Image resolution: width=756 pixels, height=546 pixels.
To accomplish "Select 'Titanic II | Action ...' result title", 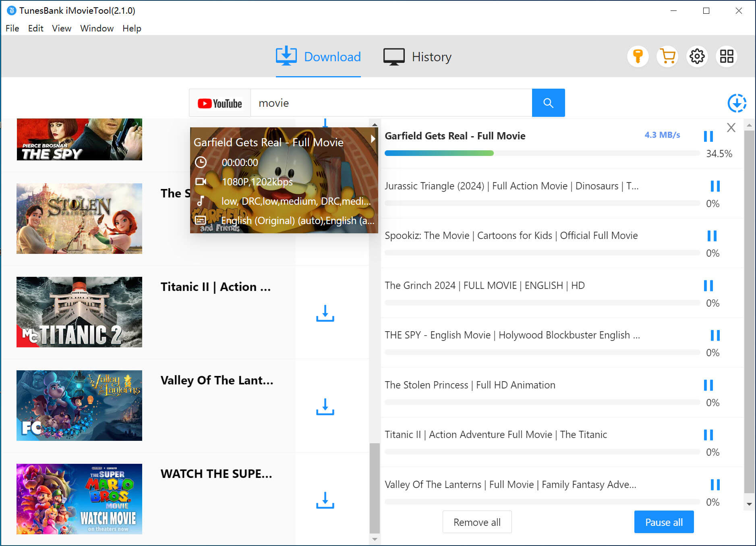I will coord(215,287).
